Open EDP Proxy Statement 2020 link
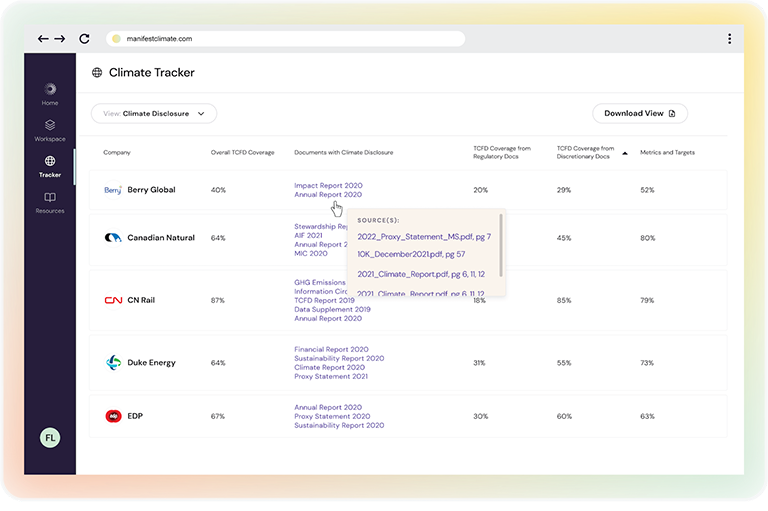The image size is (768, 511). [x=332, y=416]
